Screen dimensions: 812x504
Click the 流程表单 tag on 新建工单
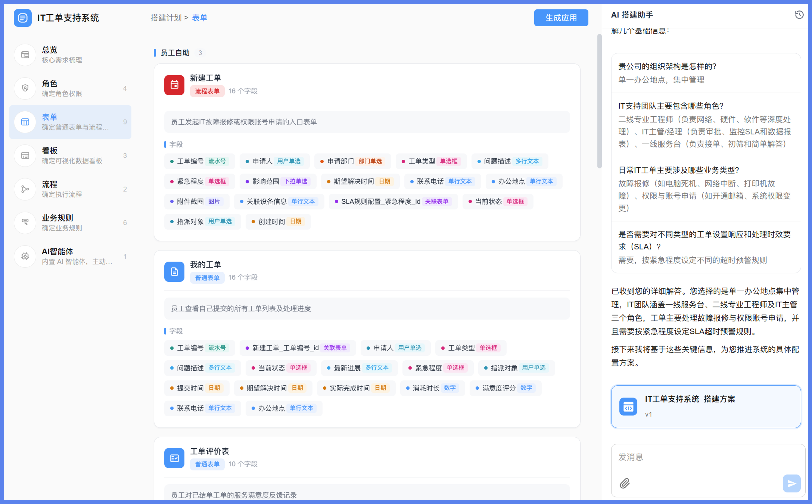(x=207, y=91)
